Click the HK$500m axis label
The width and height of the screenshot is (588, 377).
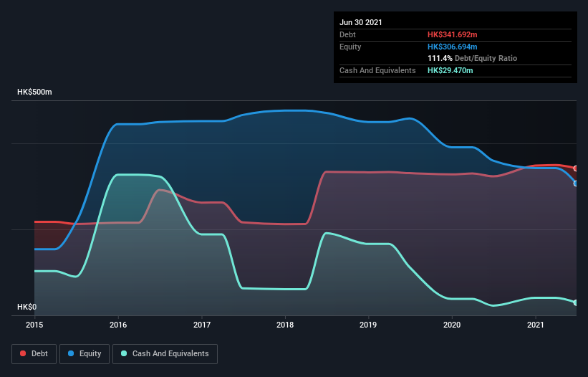click(x=34, y=92)
